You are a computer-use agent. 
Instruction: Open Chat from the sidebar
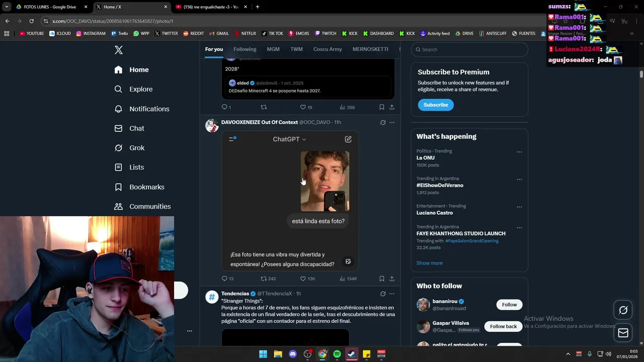[x=129, y=128]
